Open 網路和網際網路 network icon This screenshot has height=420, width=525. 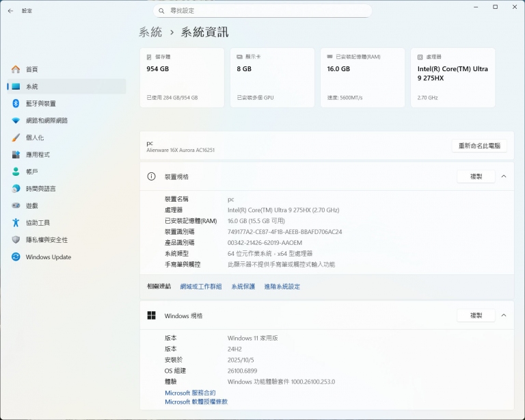coord(16,120)
